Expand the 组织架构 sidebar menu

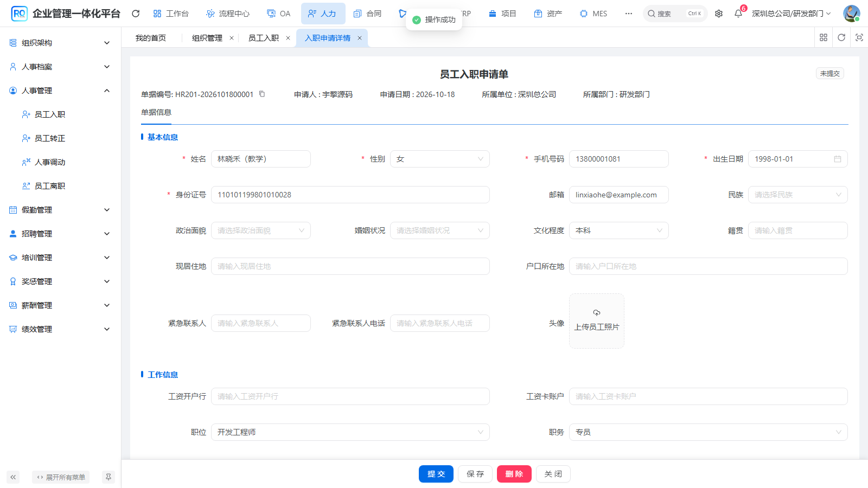[x=60, y=43]
